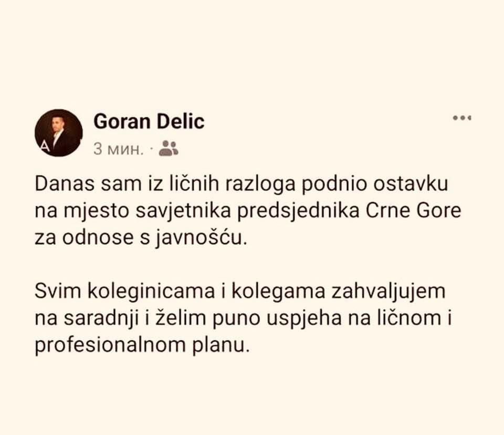The height and width of the screenshot is (435, 504).
Task: Select the word "Danas" starting the post
Action: coord(65,184)
